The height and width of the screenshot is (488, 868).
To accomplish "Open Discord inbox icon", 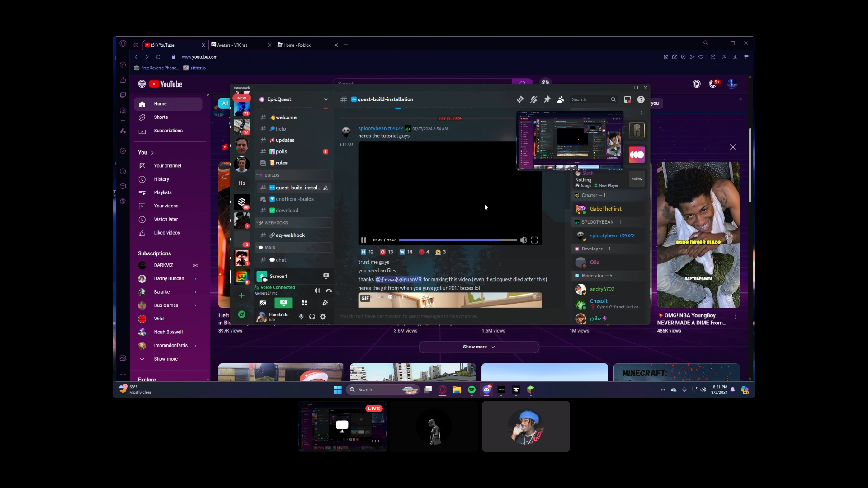I will coord(627,99).
